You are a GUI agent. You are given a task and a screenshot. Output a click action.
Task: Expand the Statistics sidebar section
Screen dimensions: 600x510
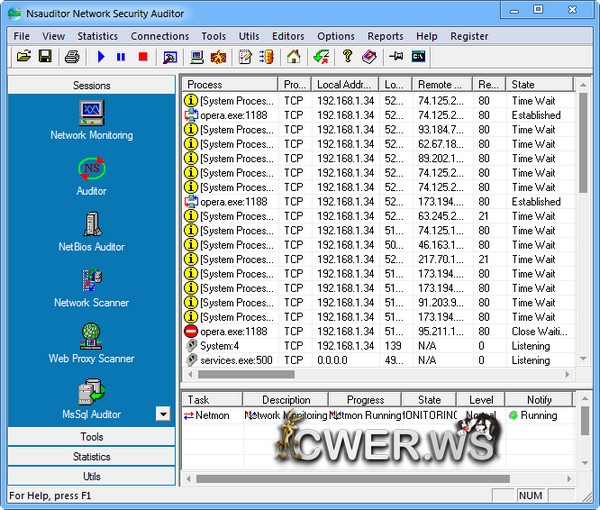click(x=92, y=457)
